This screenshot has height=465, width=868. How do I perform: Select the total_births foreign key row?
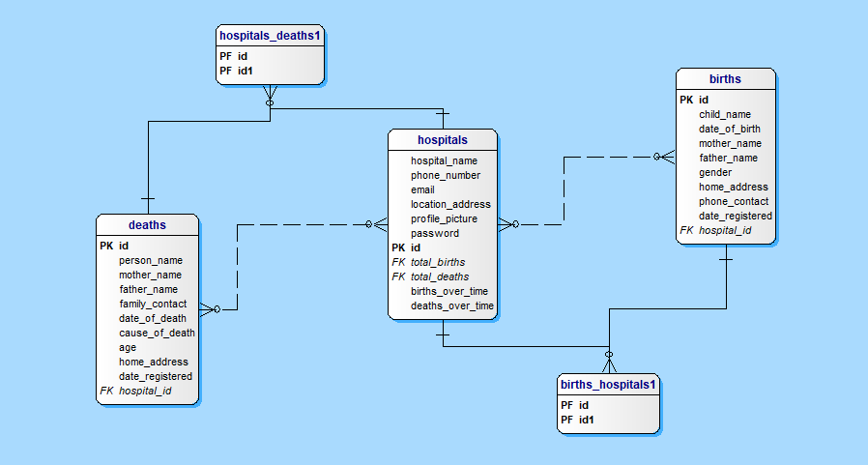pyautogui.click(x=437, y=262)
